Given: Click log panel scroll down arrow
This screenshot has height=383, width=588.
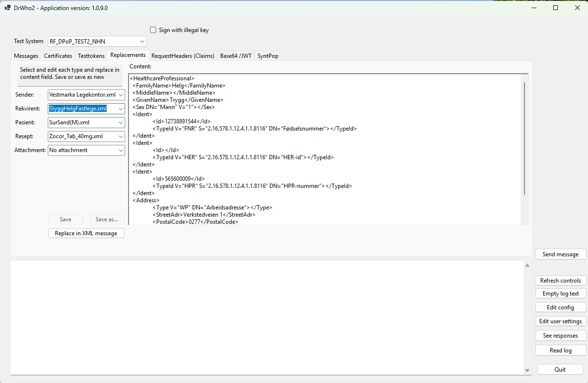Looking at the screenshot, I should tap(527, 371).
